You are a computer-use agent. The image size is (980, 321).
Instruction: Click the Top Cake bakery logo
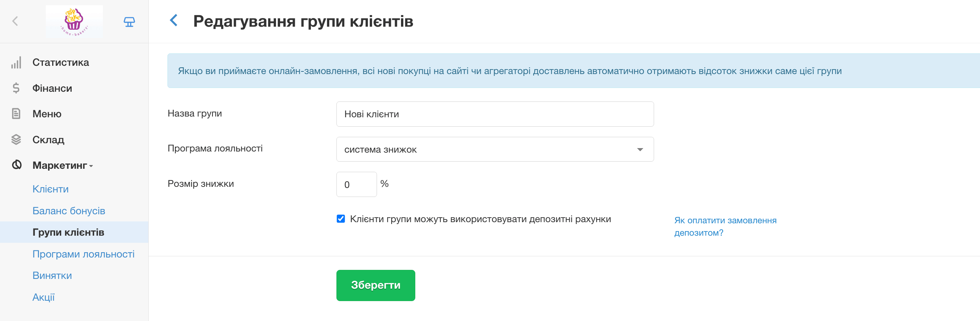point(74,21)
